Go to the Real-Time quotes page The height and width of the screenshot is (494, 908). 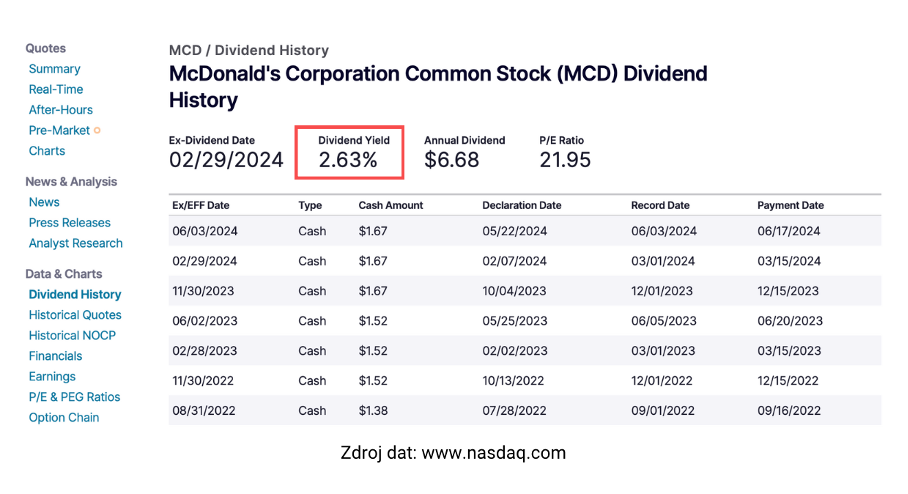click(x=56, y=89)
